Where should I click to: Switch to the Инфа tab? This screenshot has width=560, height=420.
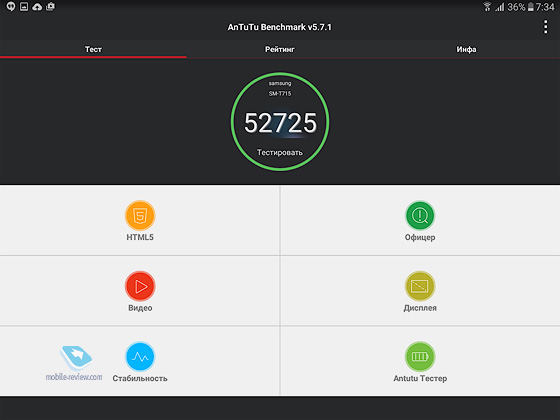tap(466, 49)
